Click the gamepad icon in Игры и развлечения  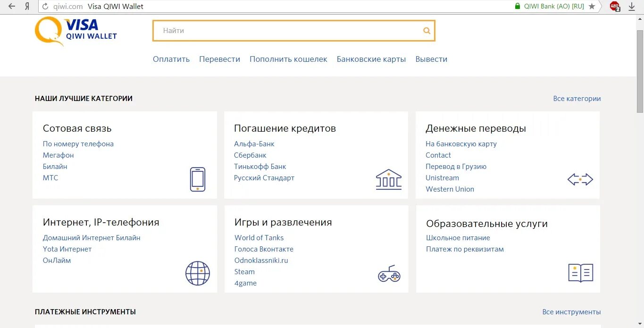click(389, 274)
